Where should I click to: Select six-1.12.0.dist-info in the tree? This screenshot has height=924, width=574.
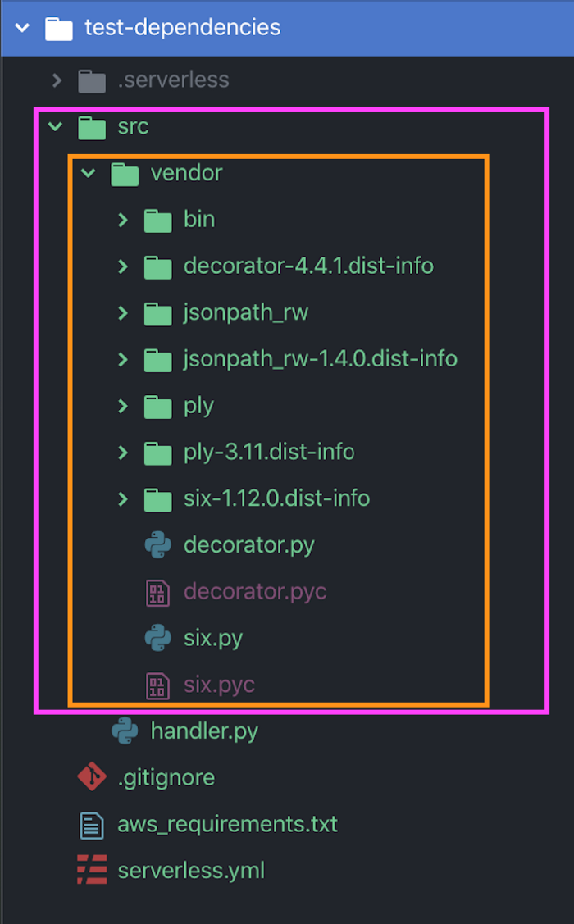tap(276, 498)
